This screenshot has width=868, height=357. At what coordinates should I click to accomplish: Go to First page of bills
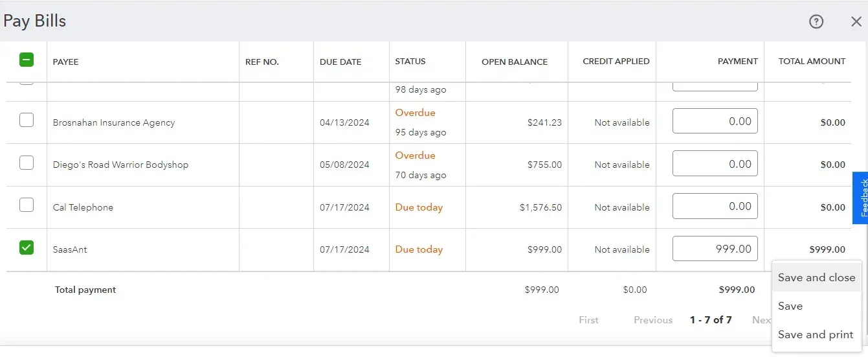click(588, 320)
